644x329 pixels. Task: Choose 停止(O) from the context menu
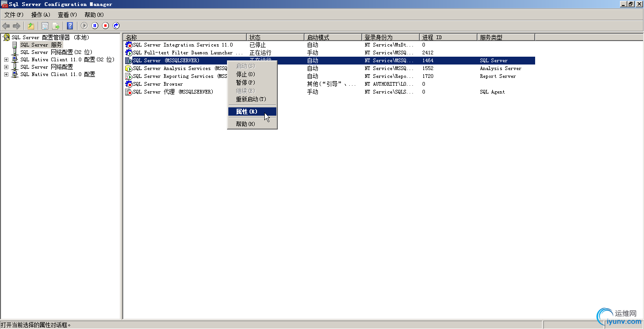click(x=252, y=74)
